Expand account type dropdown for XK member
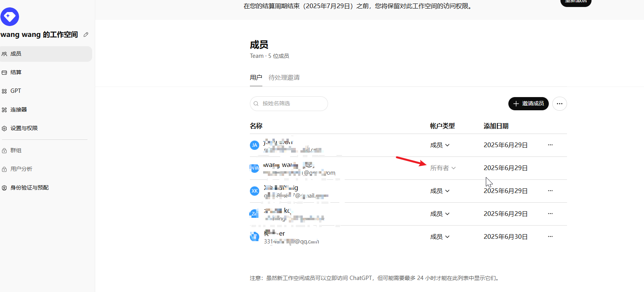 440,191
